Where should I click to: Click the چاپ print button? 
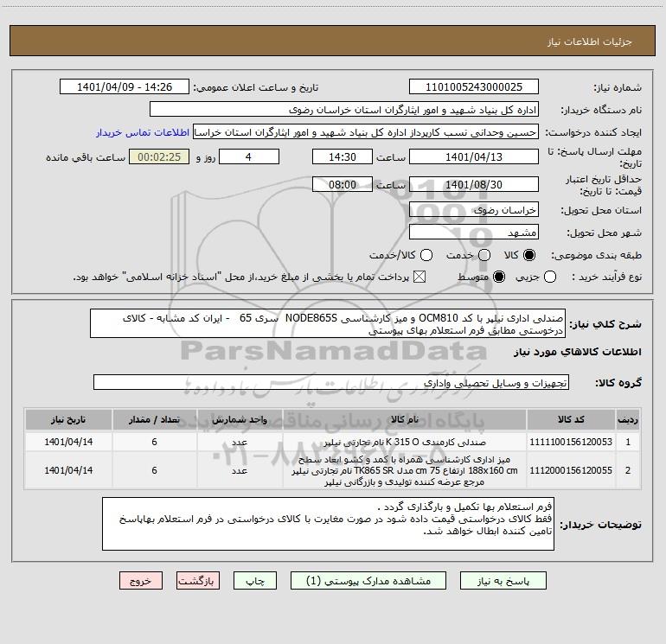pyautogui.click(x=255, y=581)
